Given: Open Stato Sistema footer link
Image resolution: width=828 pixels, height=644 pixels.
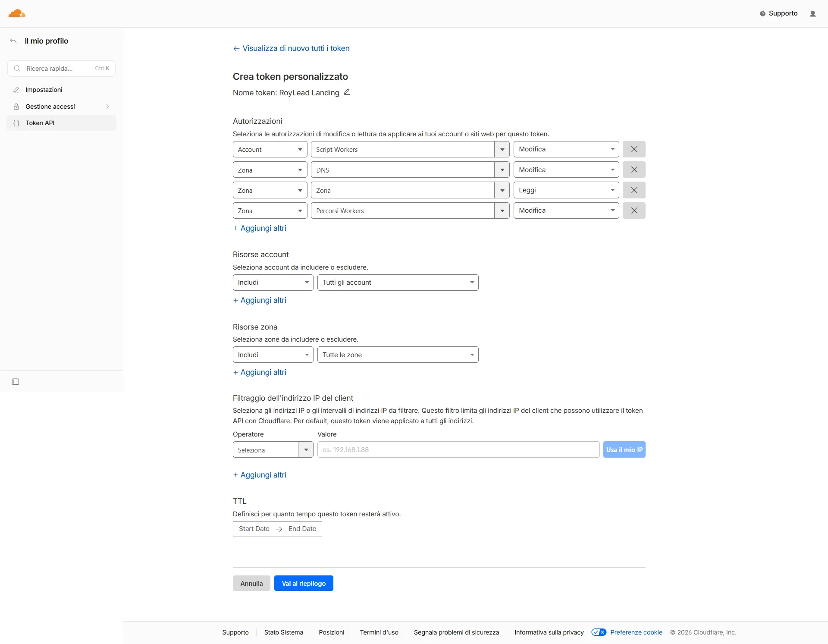Looking at the screenshot, I should [x=284, y=632].
